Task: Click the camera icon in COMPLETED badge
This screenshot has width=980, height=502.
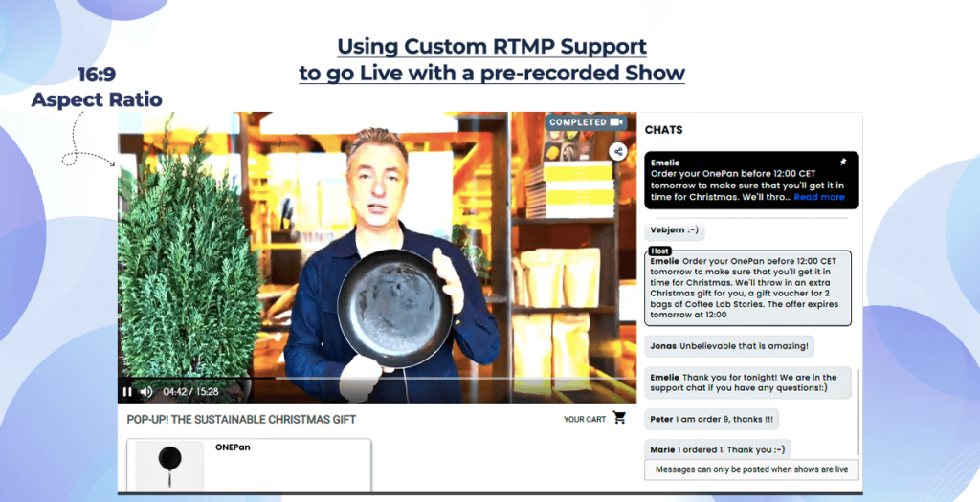Action: pos(616,122)
